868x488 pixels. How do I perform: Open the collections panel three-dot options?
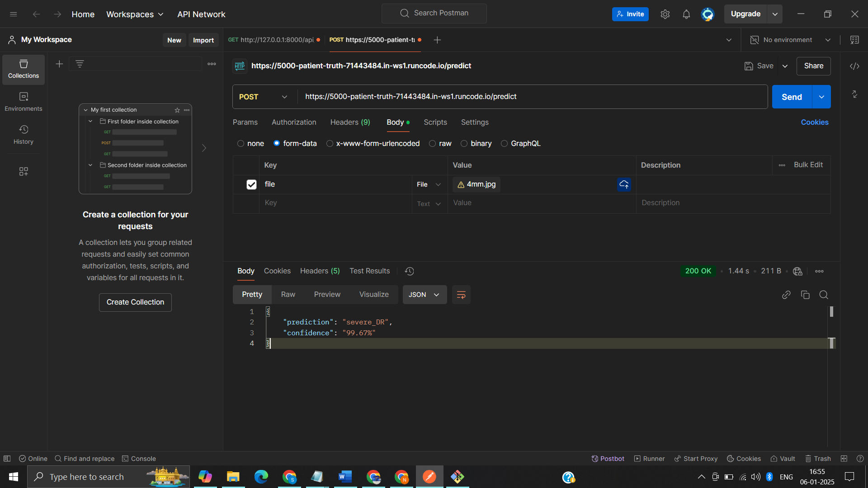(x=212, y=64)
